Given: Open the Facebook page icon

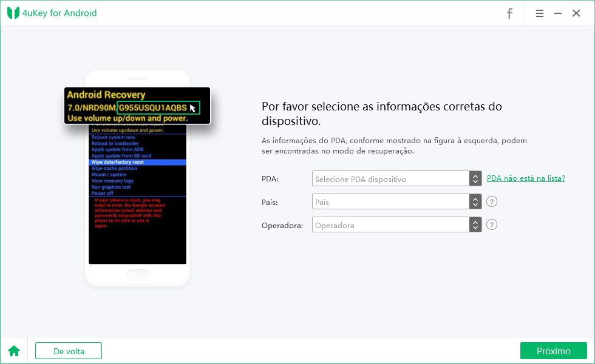Looking at the screenshot, I should 509,13.
